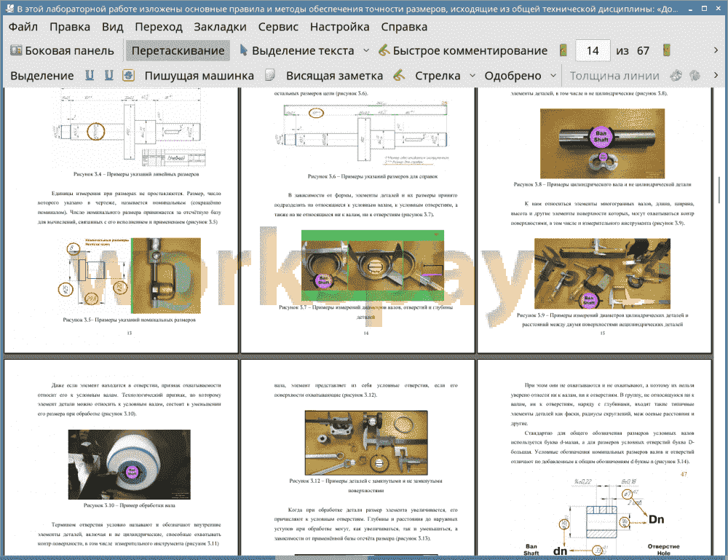
Task: Click the 'dn' label near Вал Shaft
Action: click(x=560, y=551)
